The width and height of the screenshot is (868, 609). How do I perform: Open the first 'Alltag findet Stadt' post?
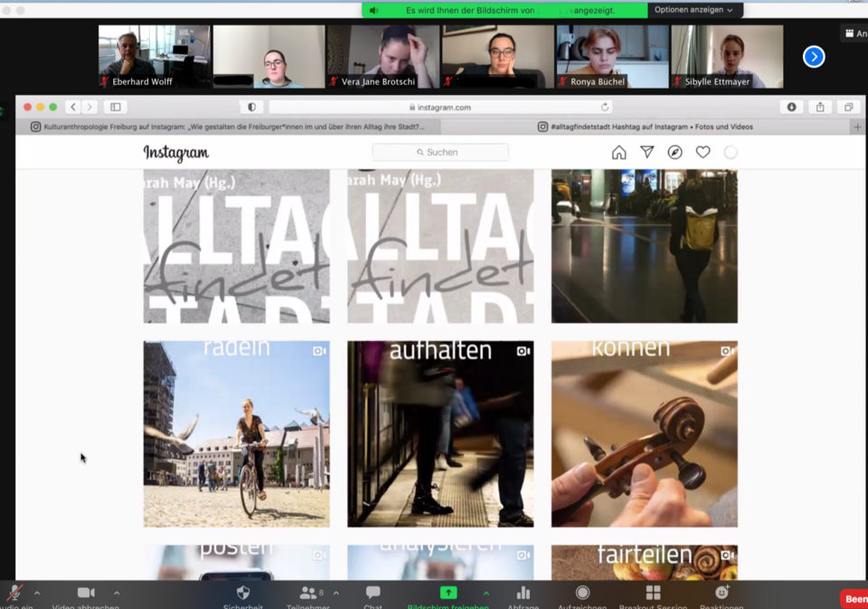coord(236,247)
